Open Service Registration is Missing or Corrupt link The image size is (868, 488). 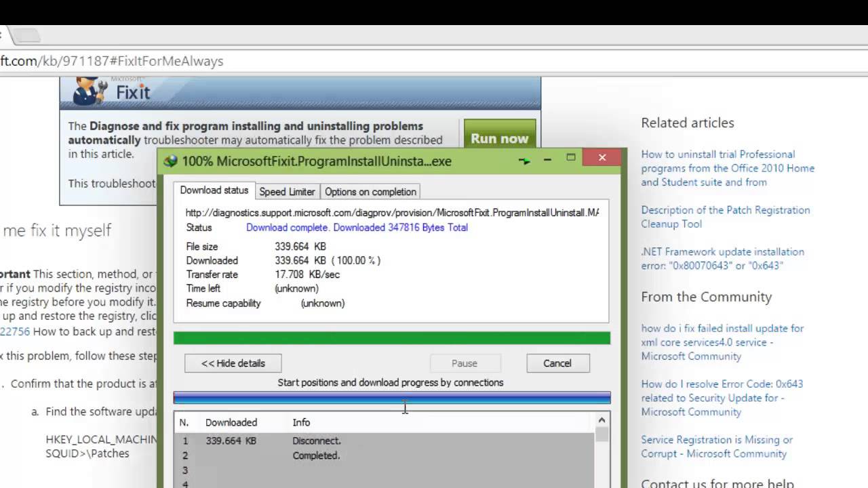(x=717, y=447)
